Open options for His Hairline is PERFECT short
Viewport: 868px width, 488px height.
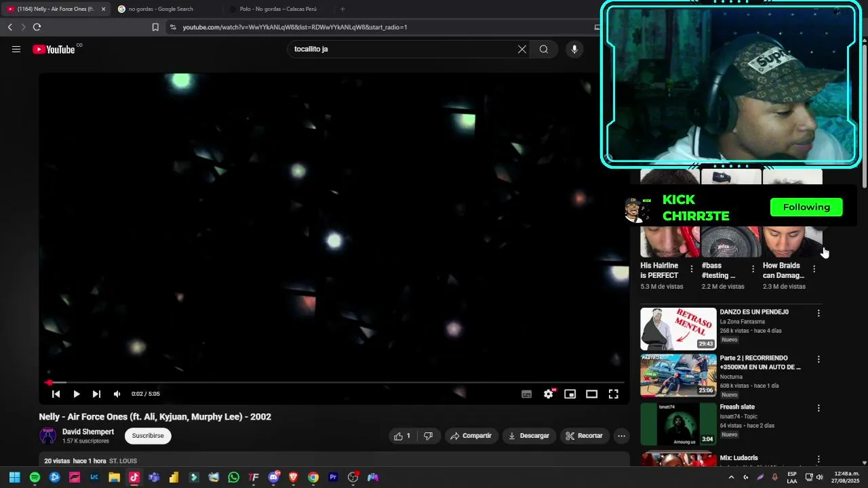692,269
